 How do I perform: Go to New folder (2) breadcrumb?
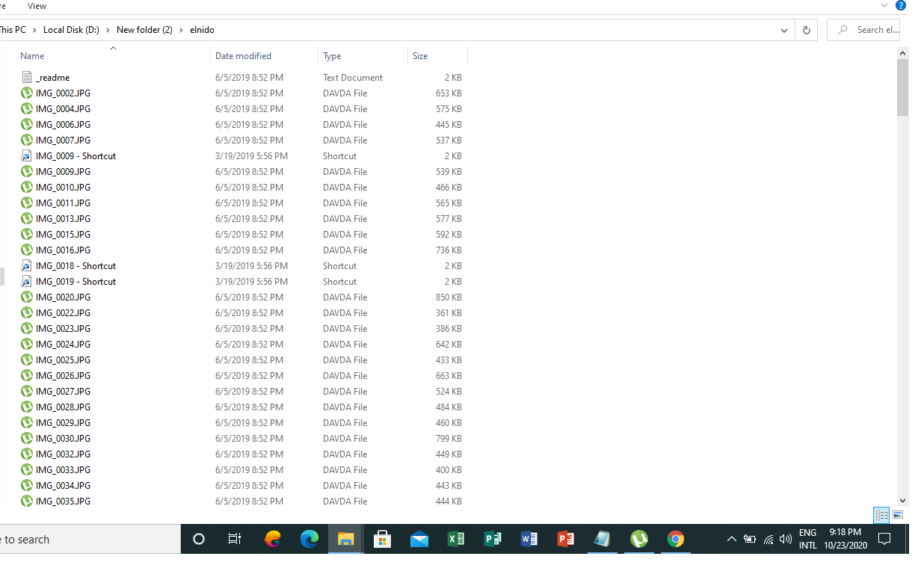144,30
